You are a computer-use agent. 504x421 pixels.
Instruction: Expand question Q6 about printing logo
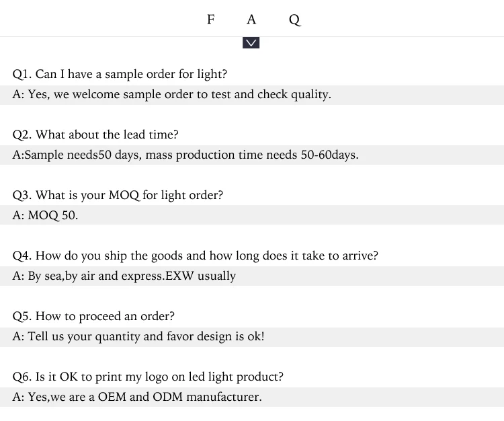point(148,377)
